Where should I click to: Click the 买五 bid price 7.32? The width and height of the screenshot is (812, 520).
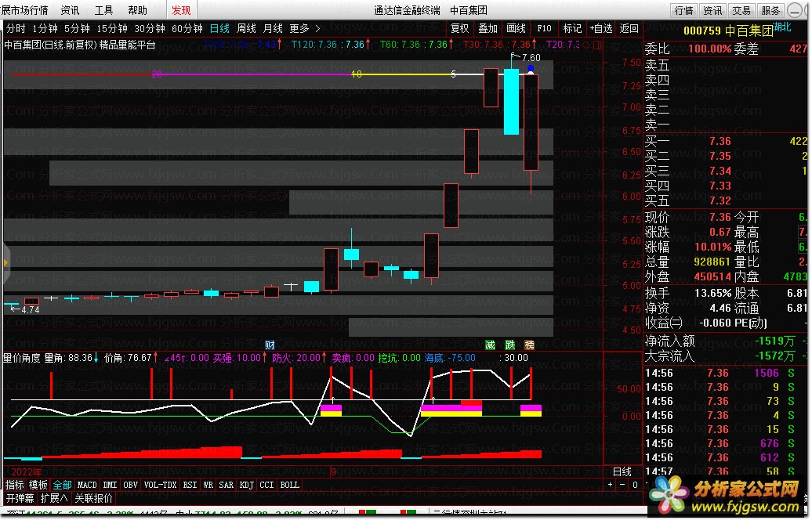720,200
